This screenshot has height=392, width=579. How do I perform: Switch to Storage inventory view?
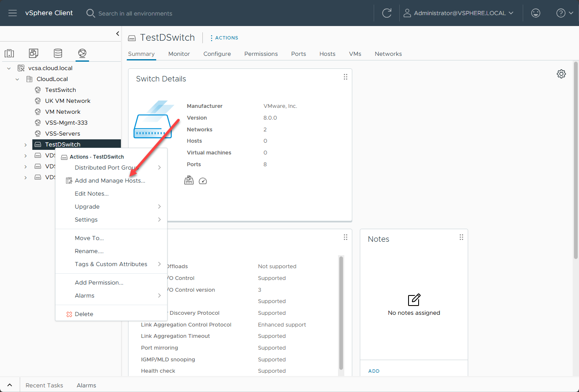(x=58, y=53)
